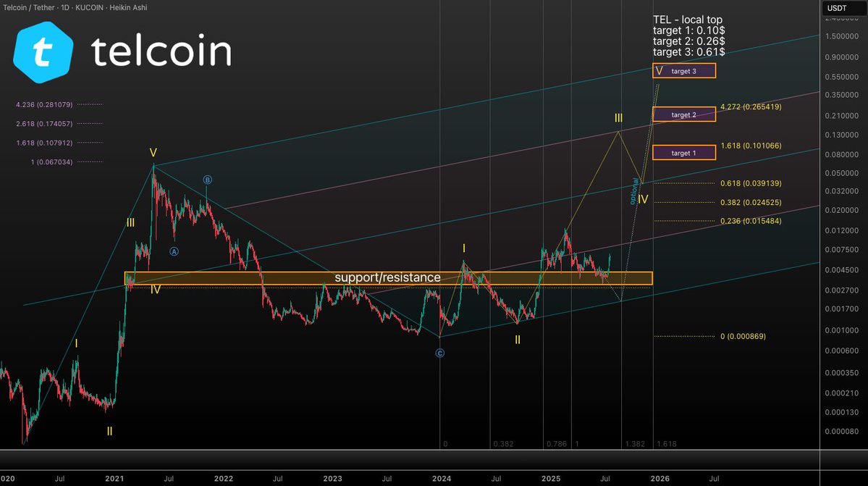This screenshot has width=868, height=486.
Task: Click the 0.786 time zone label
Action: point(556,444)
